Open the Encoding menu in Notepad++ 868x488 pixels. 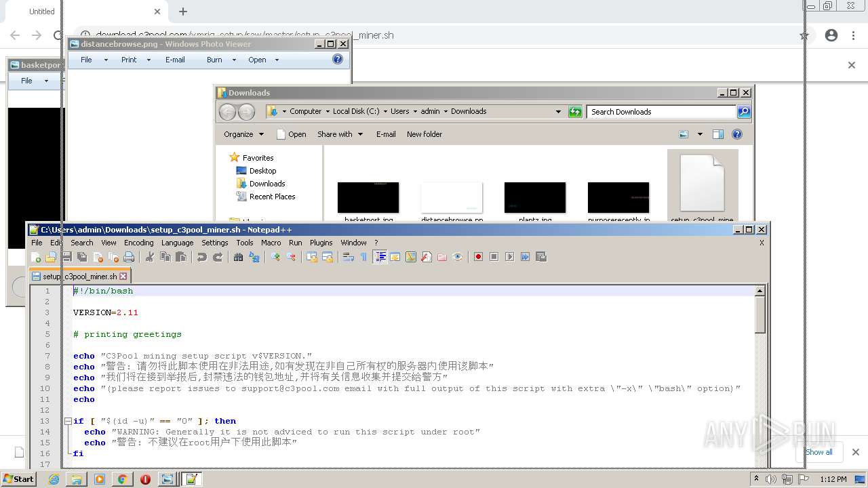138,243
